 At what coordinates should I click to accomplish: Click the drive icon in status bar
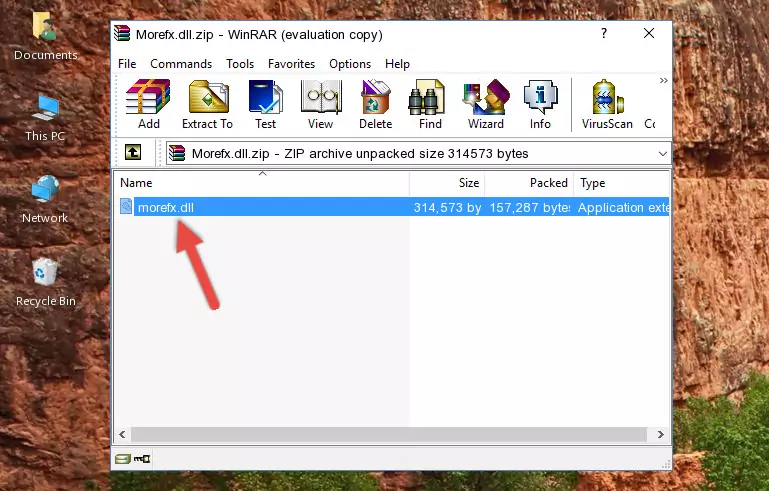click(x=123, y=459)
